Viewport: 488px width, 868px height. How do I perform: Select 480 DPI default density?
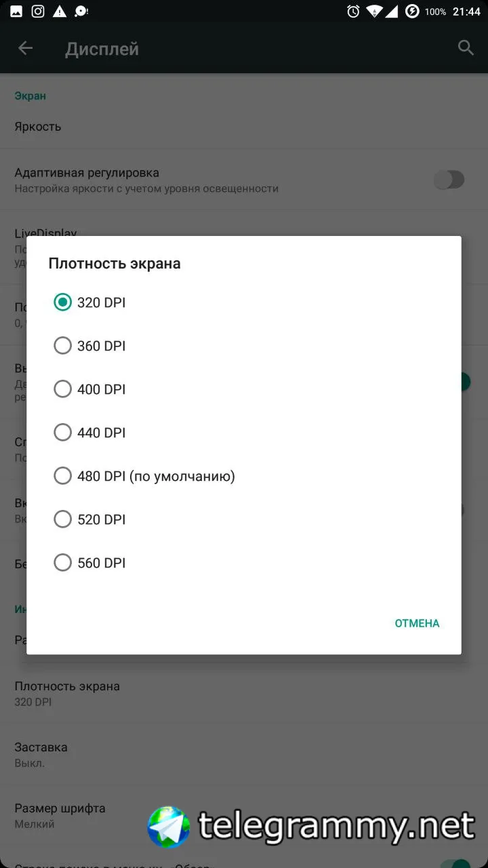click(62, 476)
